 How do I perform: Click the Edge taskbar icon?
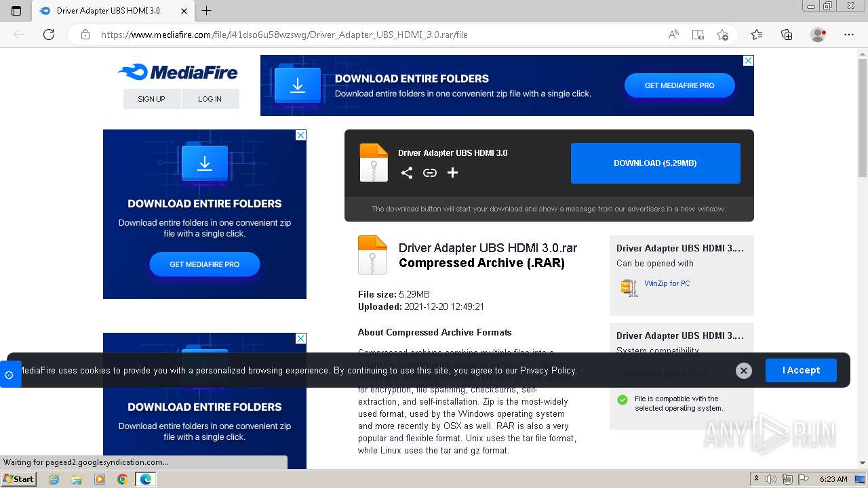(x=145, y=479)
